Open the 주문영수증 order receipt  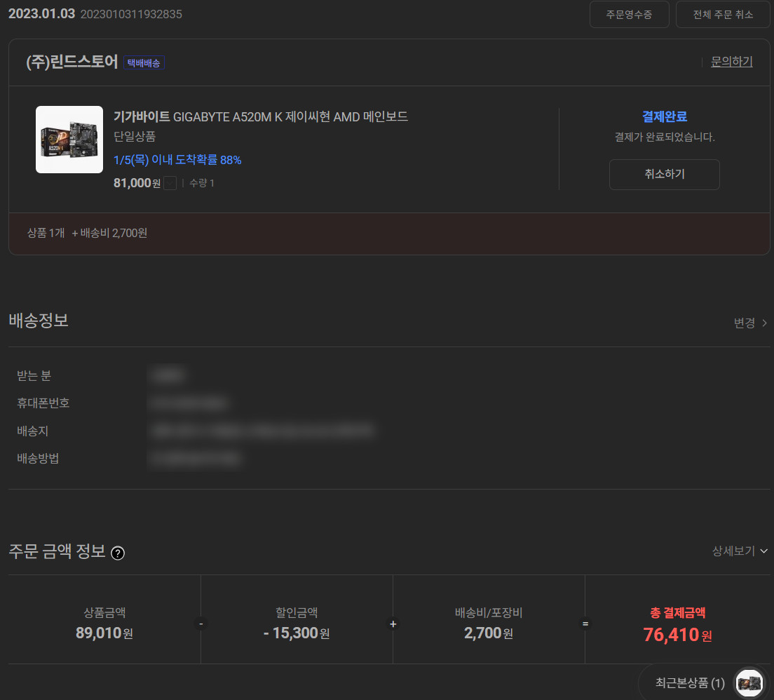(629, 14)
